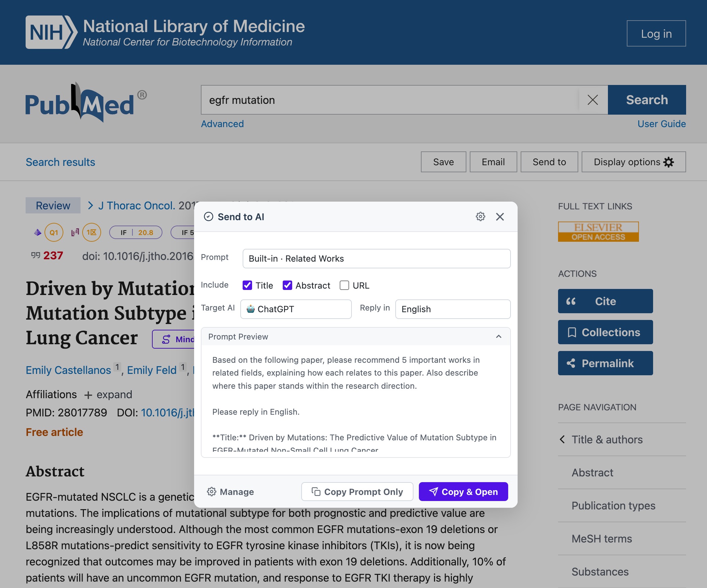707x588 pixels.
Task: Jump to Abstract in page navigation
Action: [592, 473]
